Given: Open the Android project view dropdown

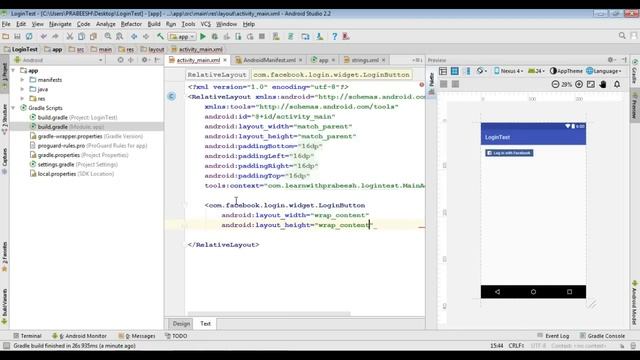Looking at the screenshot, I should (x=58, y=60).
